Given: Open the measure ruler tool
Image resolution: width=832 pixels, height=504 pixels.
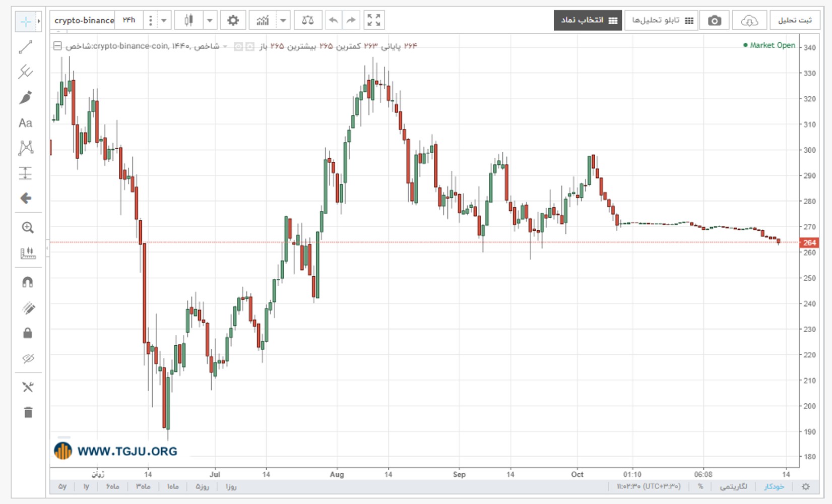Looking at the screenshot, I should (28, 253).
